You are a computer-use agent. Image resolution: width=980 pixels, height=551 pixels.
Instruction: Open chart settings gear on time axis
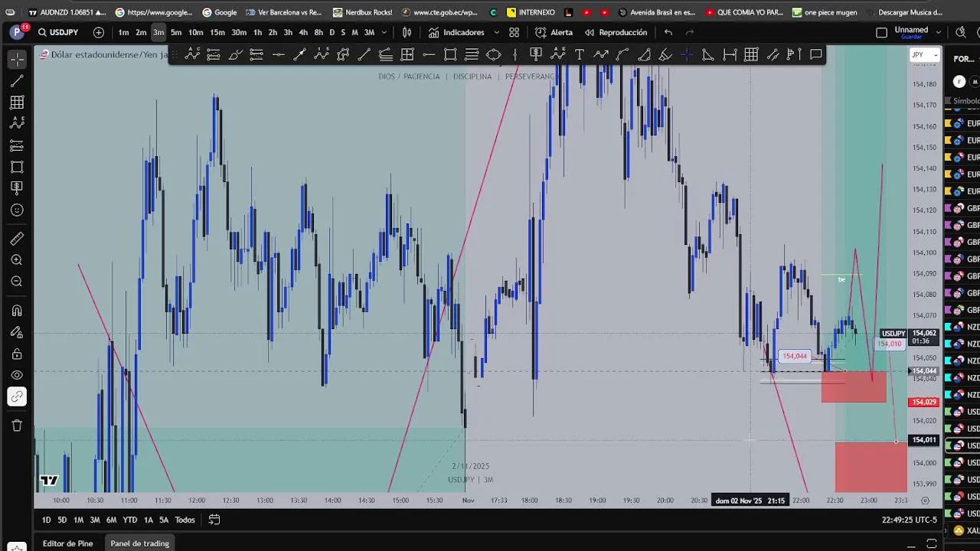coord(925,500)
